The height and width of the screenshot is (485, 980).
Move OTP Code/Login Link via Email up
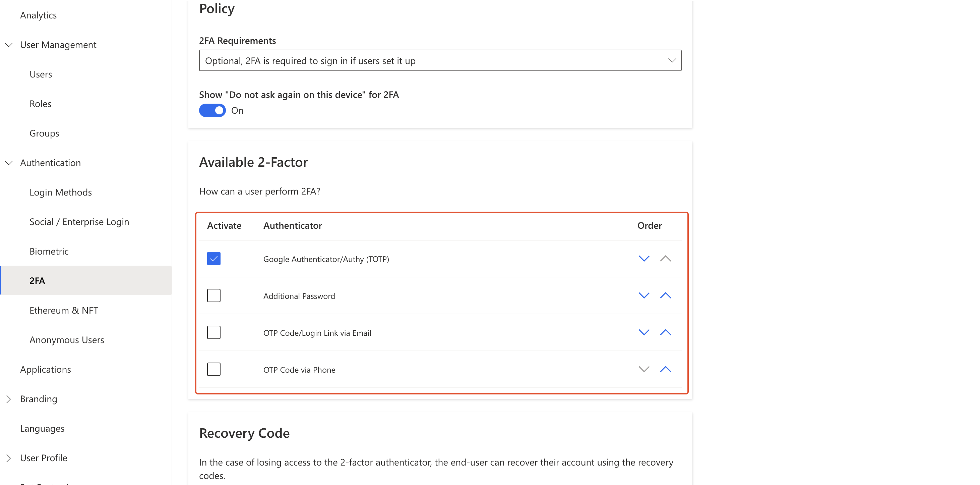click(665, 332)
